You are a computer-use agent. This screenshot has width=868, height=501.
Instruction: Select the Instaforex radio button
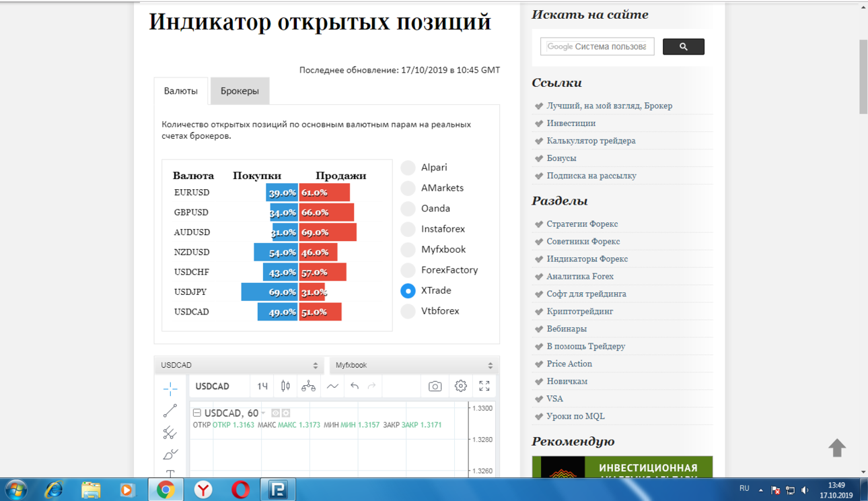pos(408,229)
